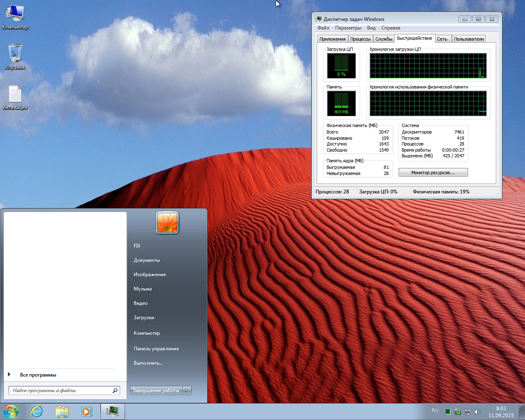Switch to the Процессы tab
The image size is (525, 420).
pos(360,39)
